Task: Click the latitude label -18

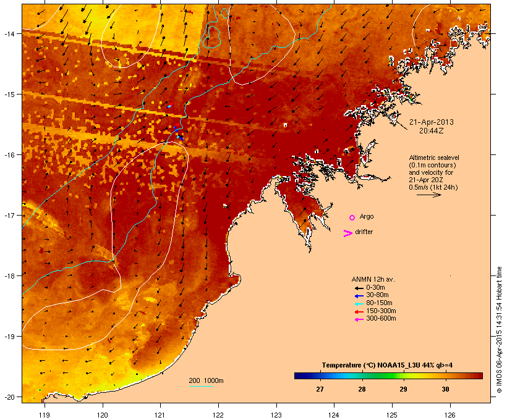Action: point(9,276)
